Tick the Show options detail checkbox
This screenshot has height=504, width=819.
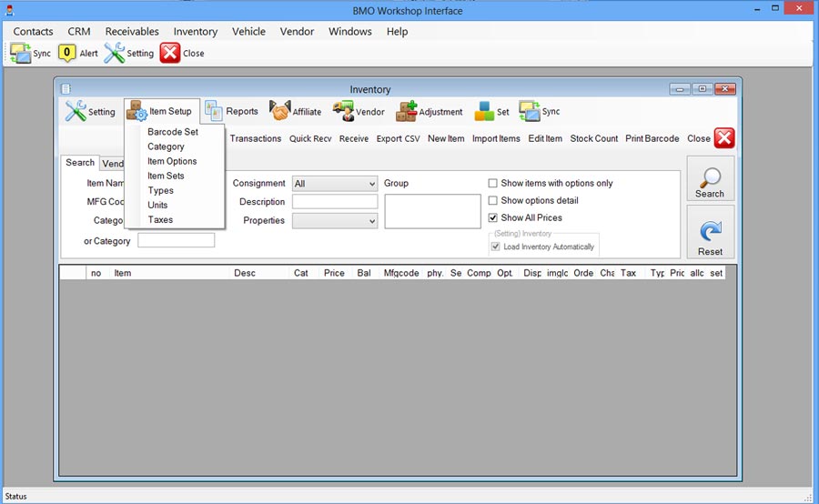(x=492, y=200)
